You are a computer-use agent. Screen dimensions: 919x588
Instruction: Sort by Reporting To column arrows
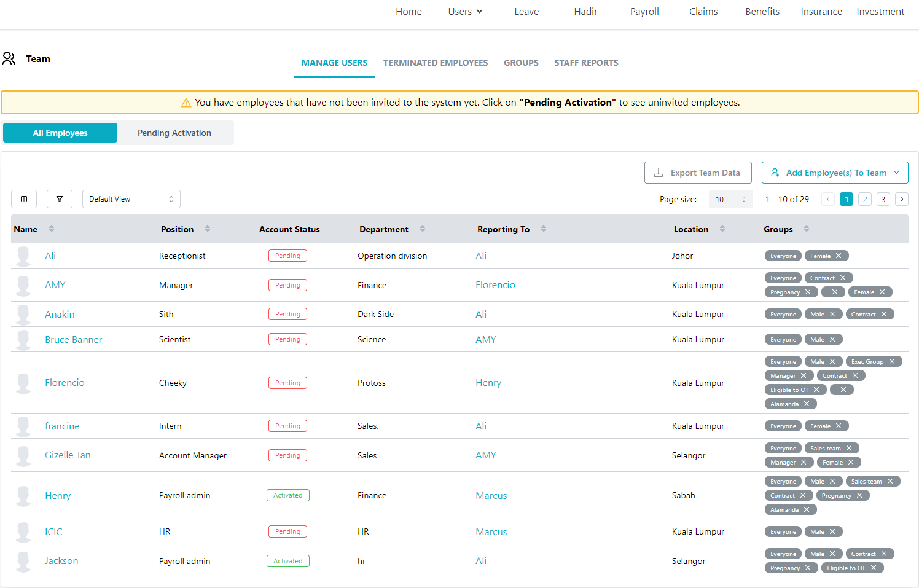click(x=544, y=229)
